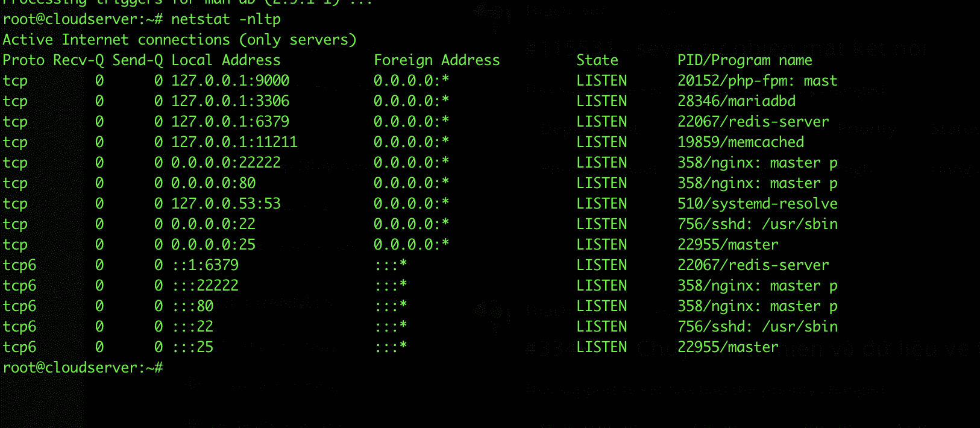This screenshot has width=980, height=428.
Task: Click the Local Address column header
Action: 225,60
